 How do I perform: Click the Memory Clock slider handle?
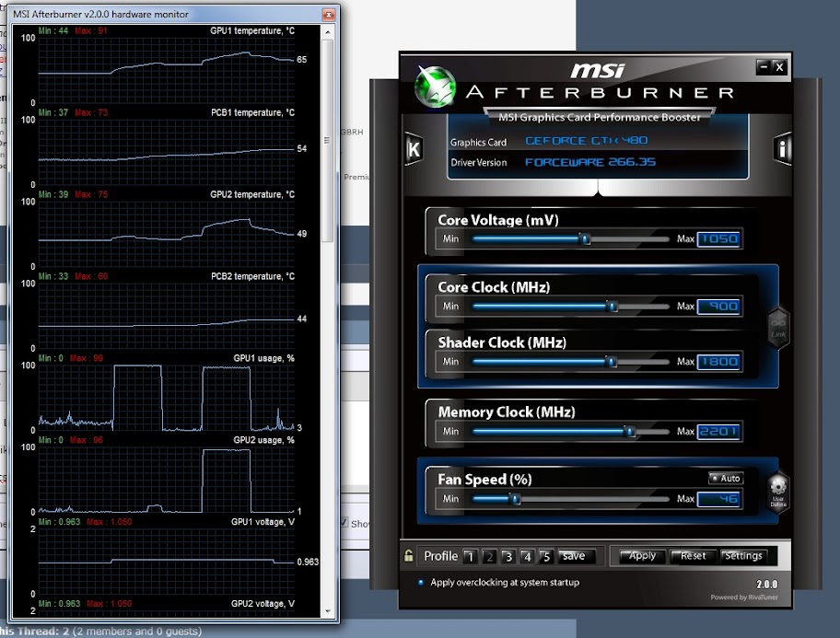pyautogui.click(x=630, y=432)
